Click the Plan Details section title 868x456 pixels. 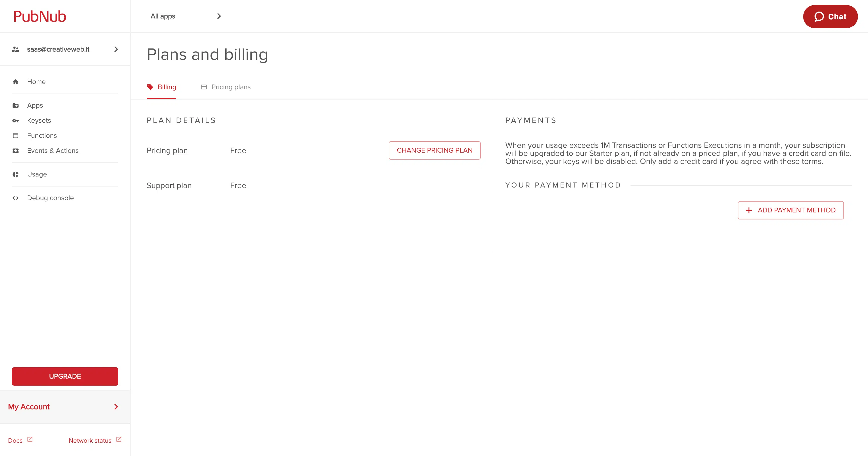point(181,120)
